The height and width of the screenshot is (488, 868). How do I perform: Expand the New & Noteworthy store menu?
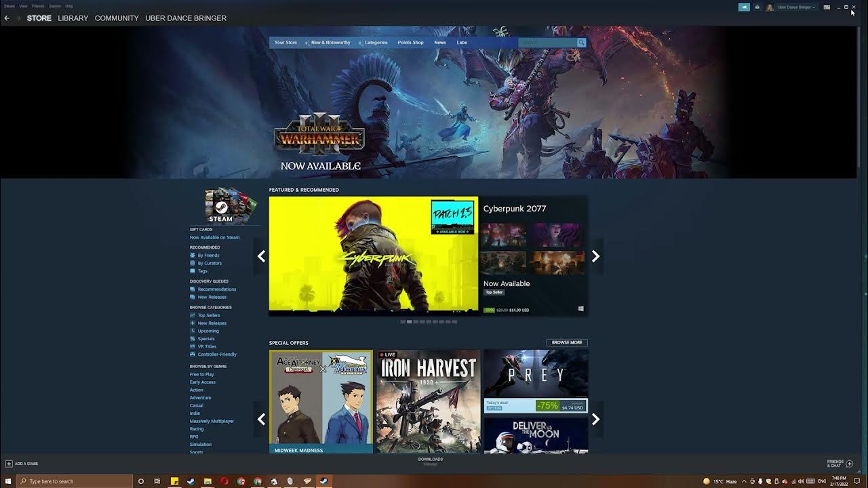[x=328, y=43]
